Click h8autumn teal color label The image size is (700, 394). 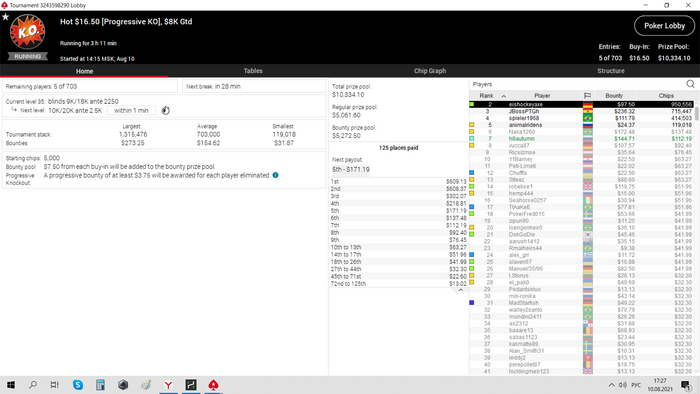tap(471, 139)
